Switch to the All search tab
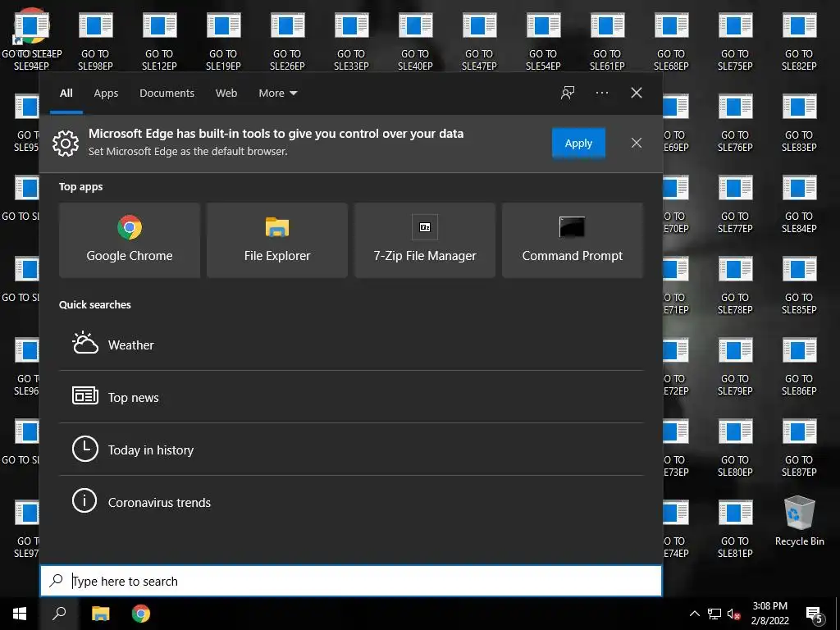 coord(66,93)
